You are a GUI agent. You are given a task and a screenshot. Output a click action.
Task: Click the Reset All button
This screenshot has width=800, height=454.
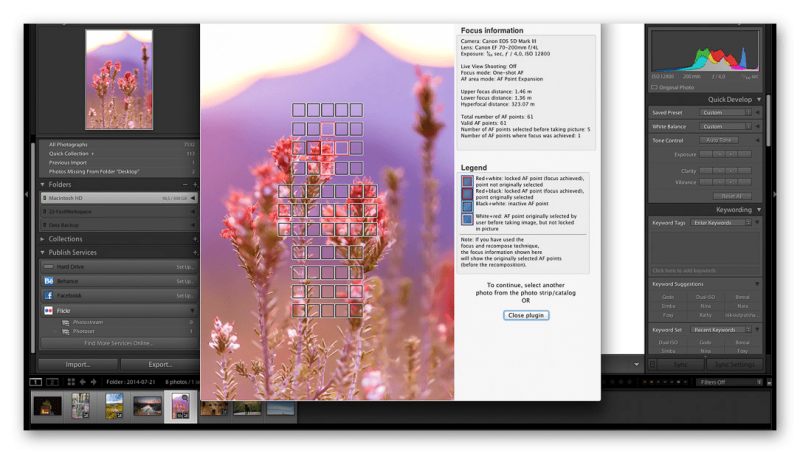(732, 196)
